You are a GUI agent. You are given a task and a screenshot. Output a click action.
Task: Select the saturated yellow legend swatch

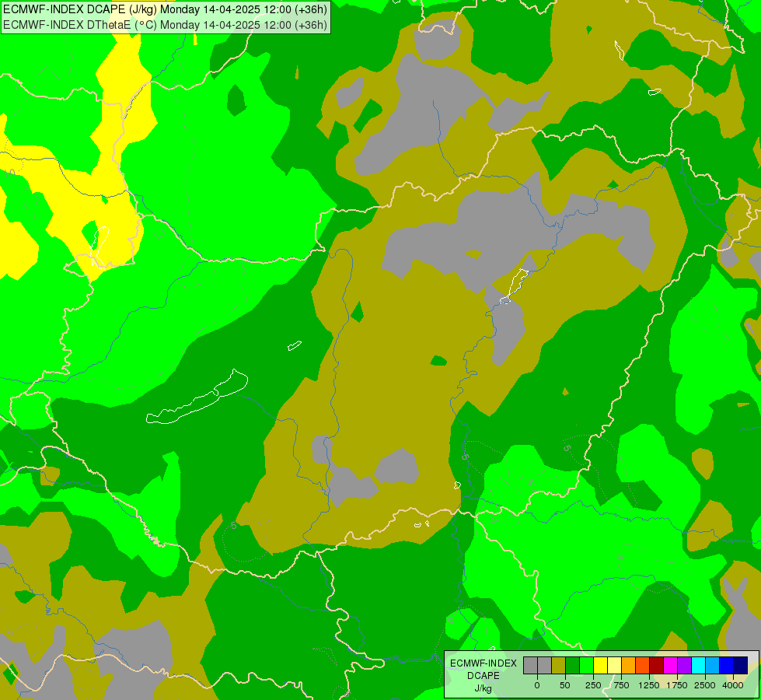[600, 665]
